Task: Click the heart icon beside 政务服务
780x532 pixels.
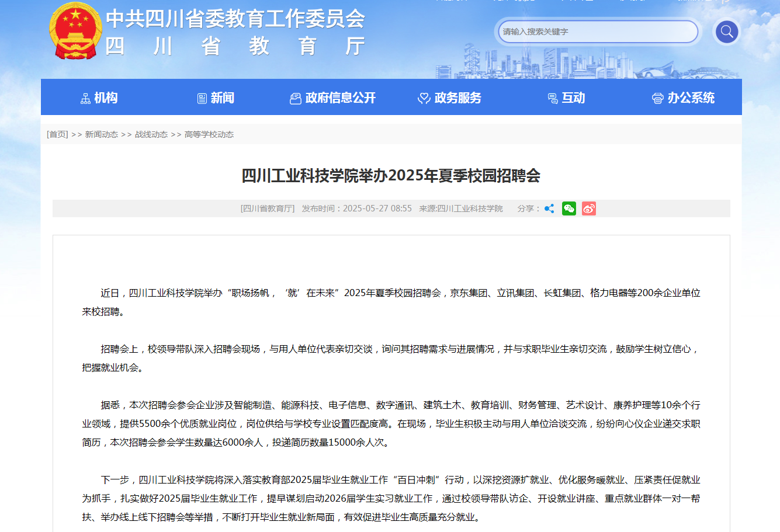Action: 424,99
